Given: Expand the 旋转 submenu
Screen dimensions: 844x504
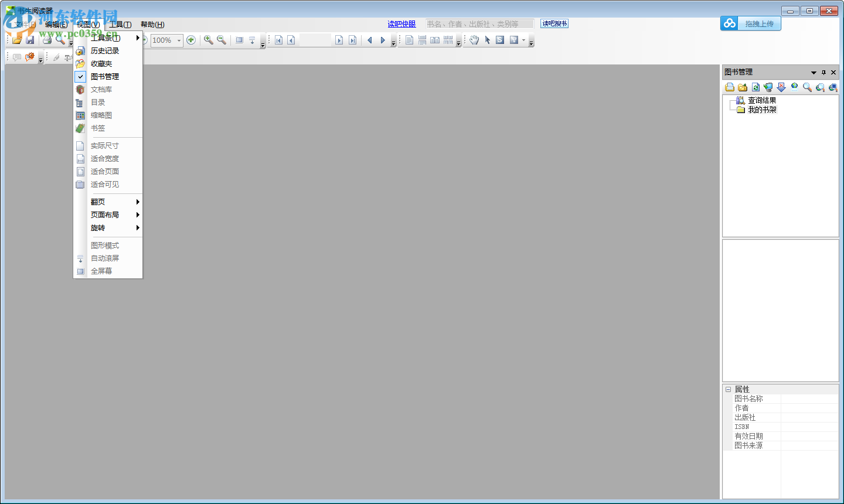Looking at the screenshot, I should click(x=108, y=228).
